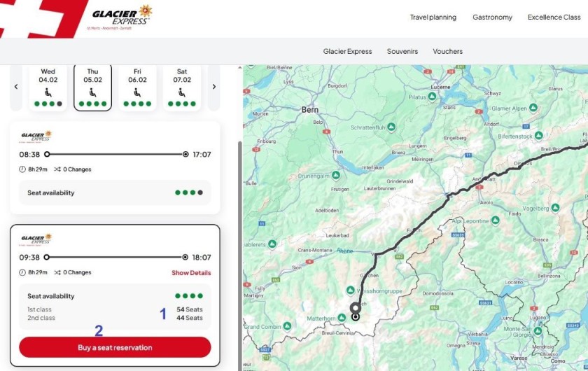Viewport: 588px width, 371px height.
Task: Click the Pilatus peak marker on map
Action: tap(432, 97)
